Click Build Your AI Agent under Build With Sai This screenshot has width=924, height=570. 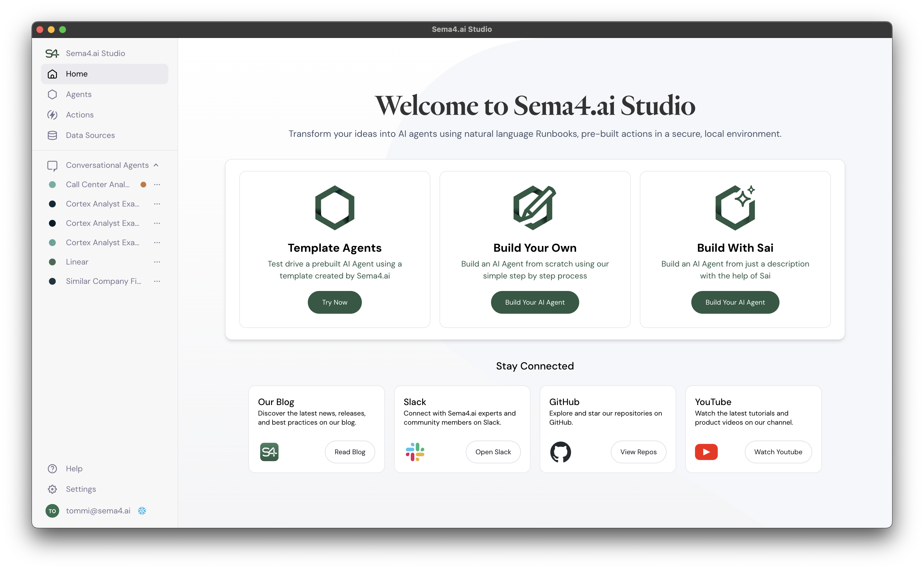735,302
